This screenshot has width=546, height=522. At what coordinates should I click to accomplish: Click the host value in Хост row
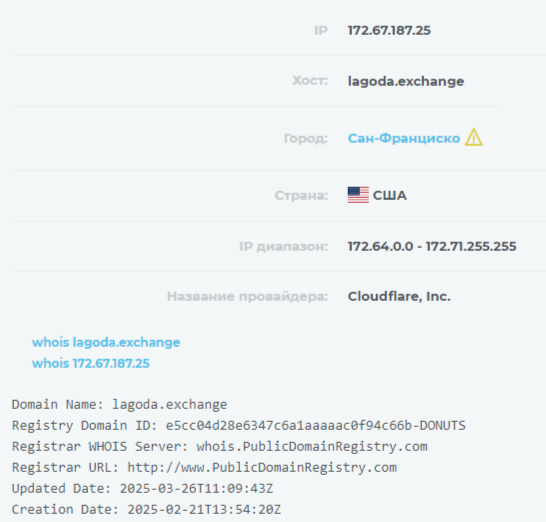(x=406, y=81)
